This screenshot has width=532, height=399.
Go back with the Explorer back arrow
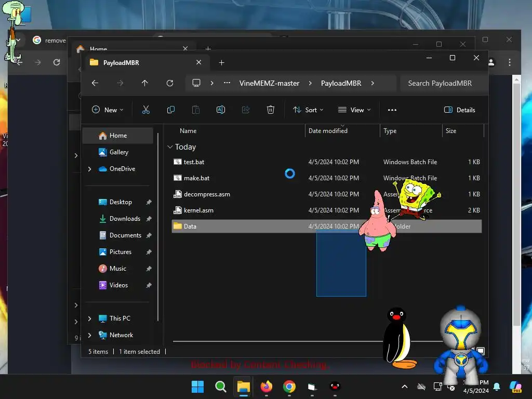coord(95,83)
